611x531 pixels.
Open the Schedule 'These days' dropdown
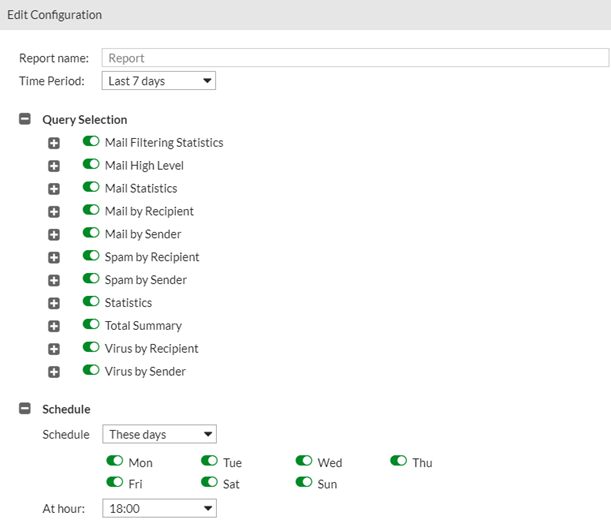[x=159, y=435]
